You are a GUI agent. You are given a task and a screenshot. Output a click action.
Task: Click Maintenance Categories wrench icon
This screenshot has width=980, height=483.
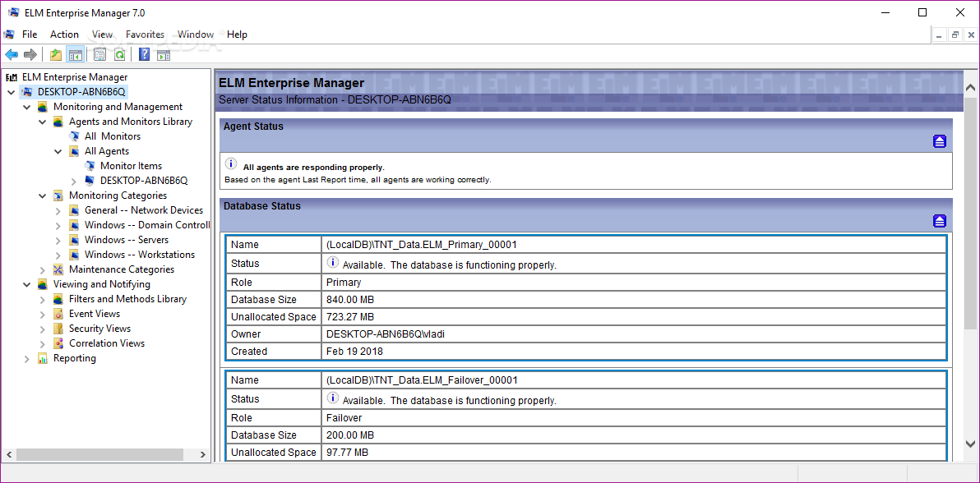[58, 269]
